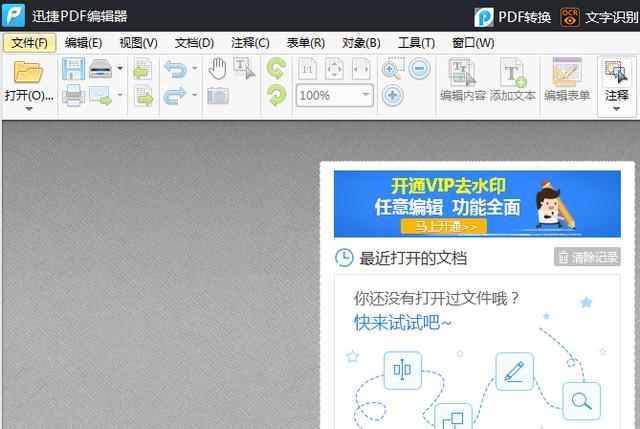
Task: Open the Tools (工具) menu
Action: click(416, 43)
